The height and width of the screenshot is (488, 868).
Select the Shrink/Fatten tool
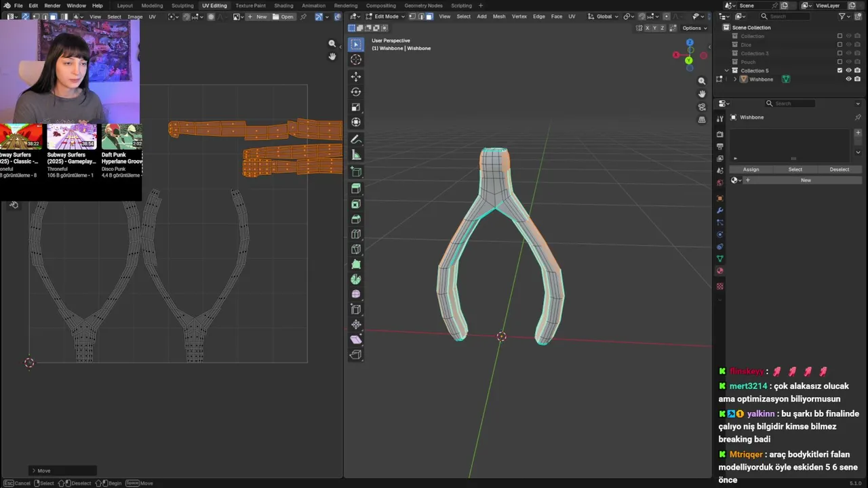(x=356, y=324)
